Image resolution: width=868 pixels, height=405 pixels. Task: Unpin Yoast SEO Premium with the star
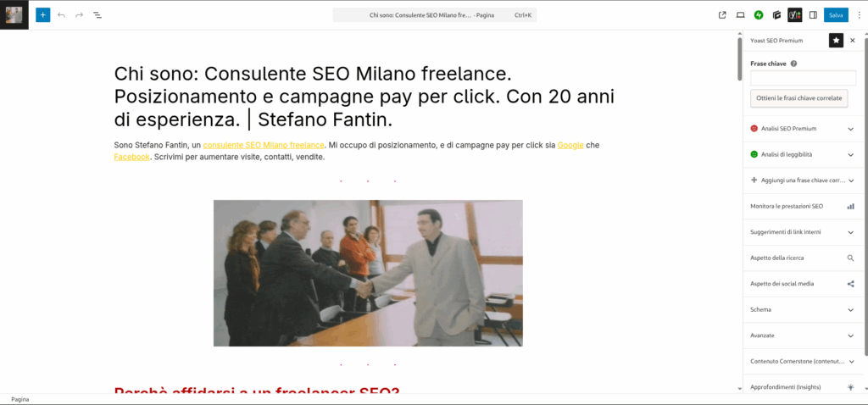coord(836,41)
